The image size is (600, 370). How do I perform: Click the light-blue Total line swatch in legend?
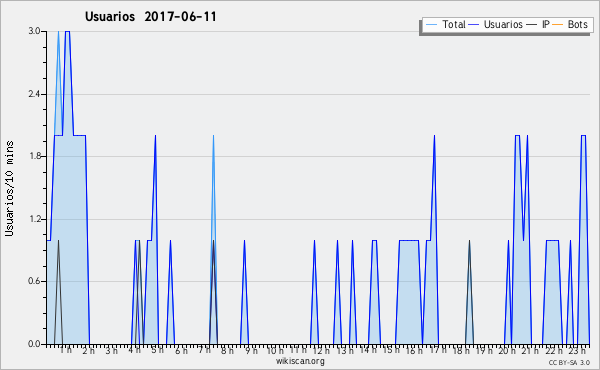pyautogui.click(x=431, y=25)
